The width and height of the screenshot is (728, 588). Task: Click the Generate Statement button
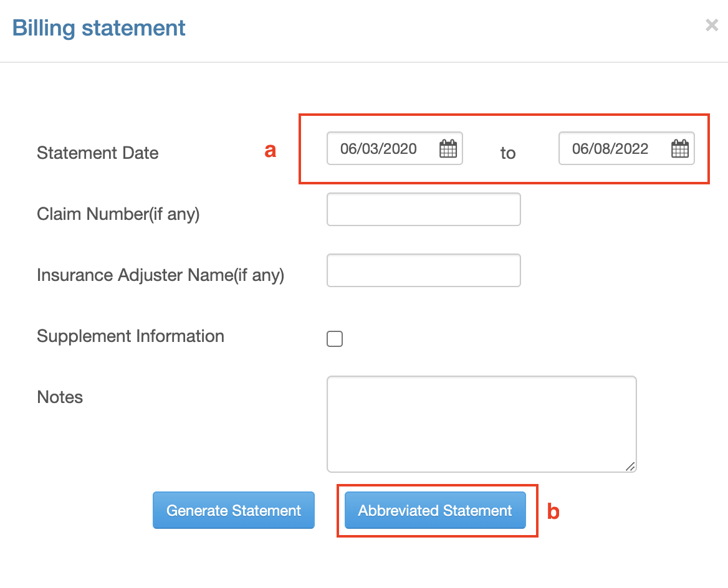point(233,510)
